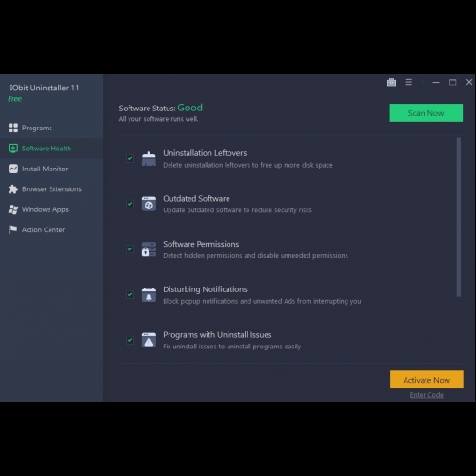The image size is (476, 476).
Task: Click the Windows Apps logo icon
Action: [x=13, y=209]
